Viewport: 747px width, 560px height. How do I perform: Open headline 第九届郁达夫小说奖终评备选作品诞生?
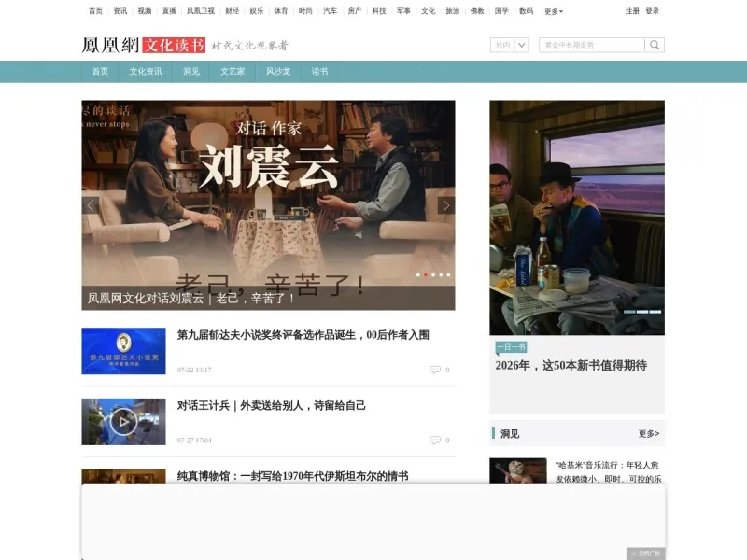(303, 335)
